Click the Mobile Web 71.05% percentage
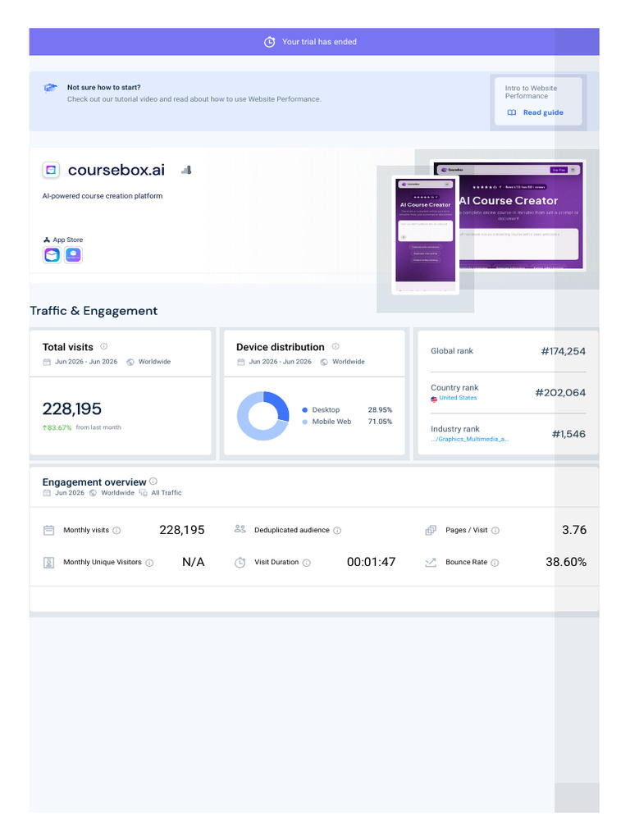The width and height of the screenshot is (630, 840). point(380,422)
